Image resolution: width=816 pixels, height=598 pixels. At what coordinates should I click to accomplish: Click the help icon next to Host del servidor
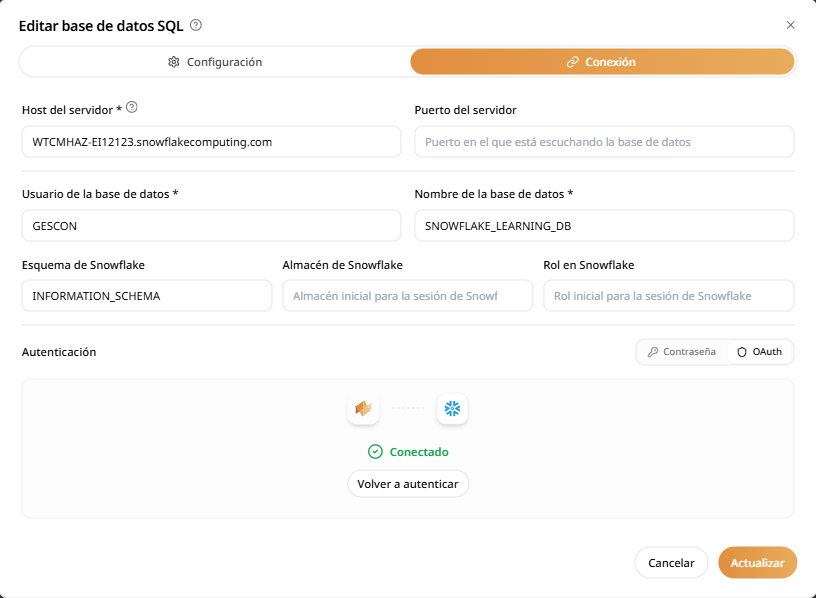pos(131,108)
